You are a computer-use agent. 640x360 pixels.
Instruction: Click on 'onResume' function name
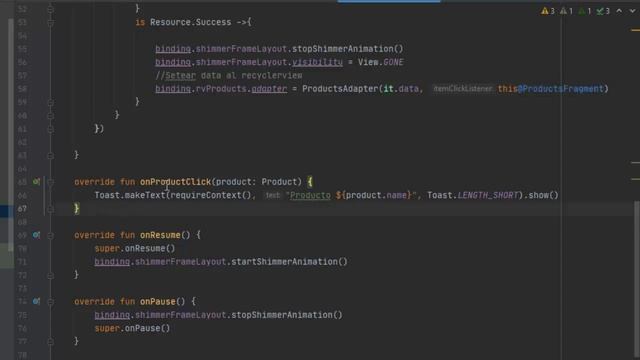[160, 235]
